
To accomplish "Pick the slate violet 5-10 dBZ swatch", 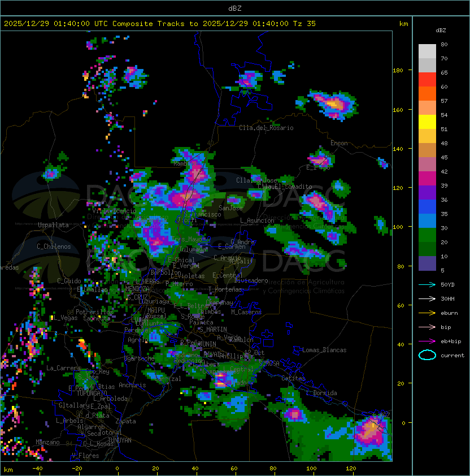I will [427, 263].
